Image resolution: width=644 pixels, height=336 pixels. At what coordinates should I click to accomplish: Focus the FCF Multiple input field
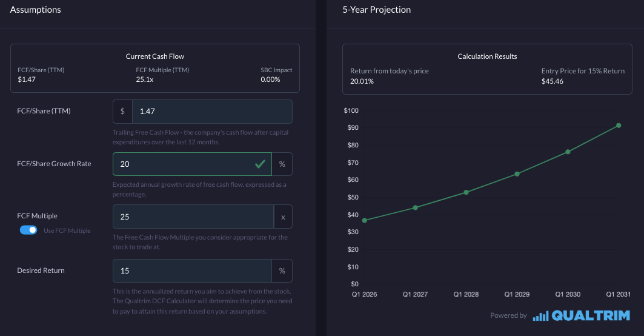click(193, 217)
